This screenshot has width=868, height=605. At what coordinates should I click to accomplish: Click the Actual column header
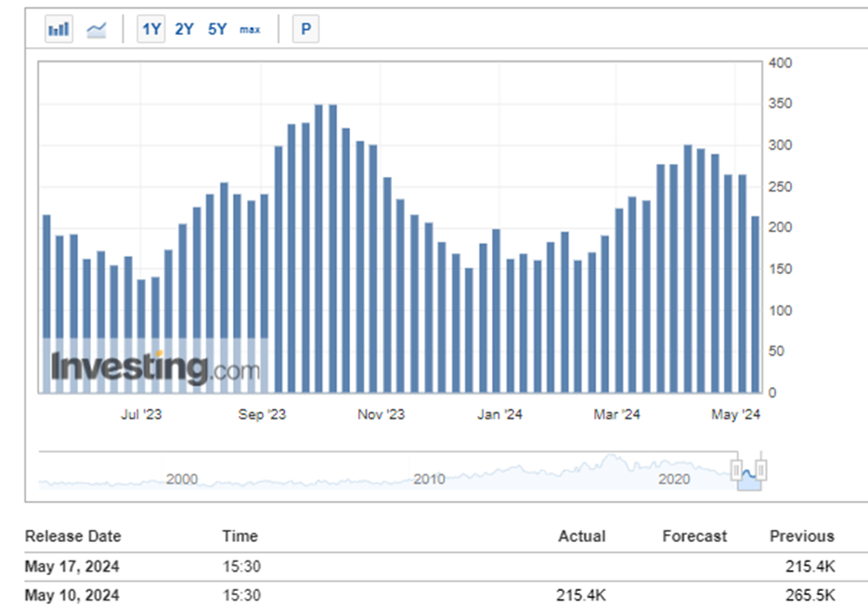click(582, 537)
